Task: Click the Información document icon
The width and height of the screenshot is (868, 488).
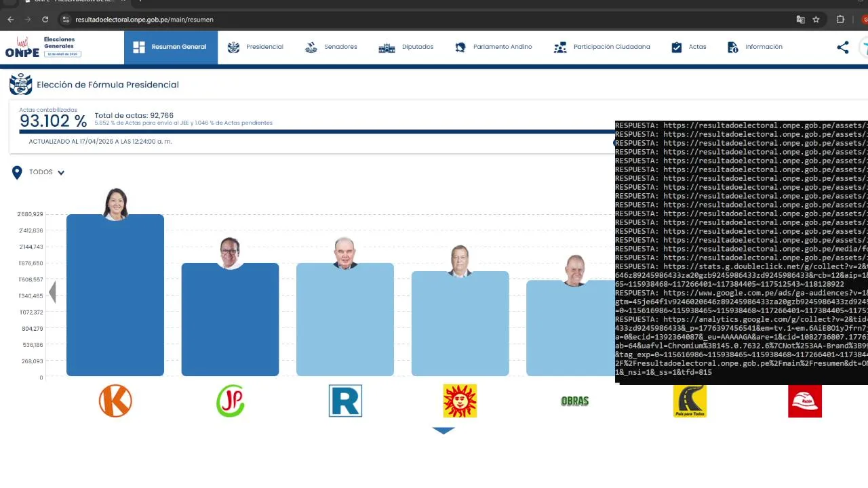Action: pos(733,47)
